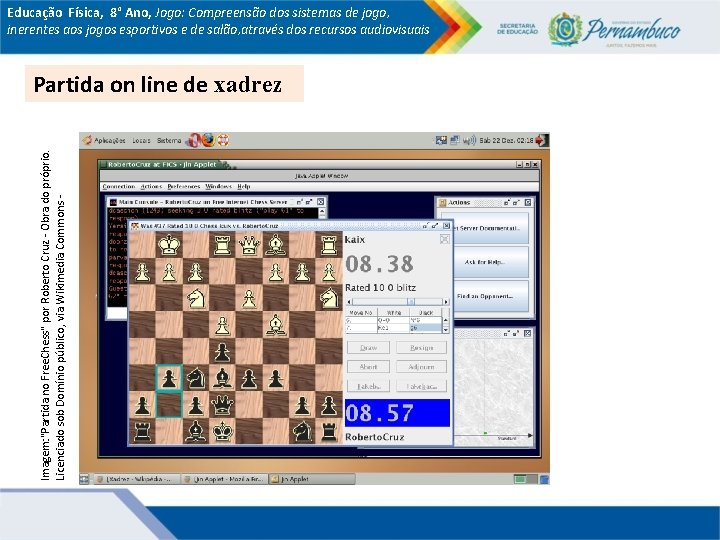Screen dimensions: 720x540
Task: Open the Locais menu
Action: click(141, 141)
